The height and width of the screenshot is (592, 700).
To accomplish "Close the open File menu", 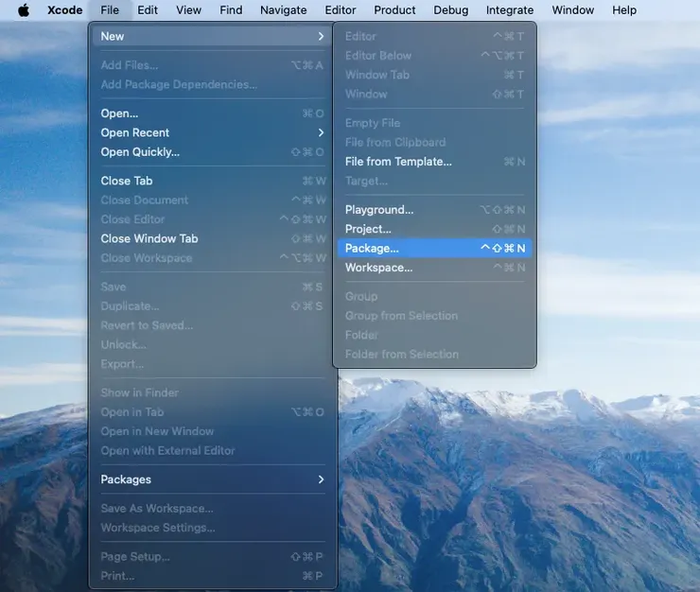I will [x=110, y=9].
